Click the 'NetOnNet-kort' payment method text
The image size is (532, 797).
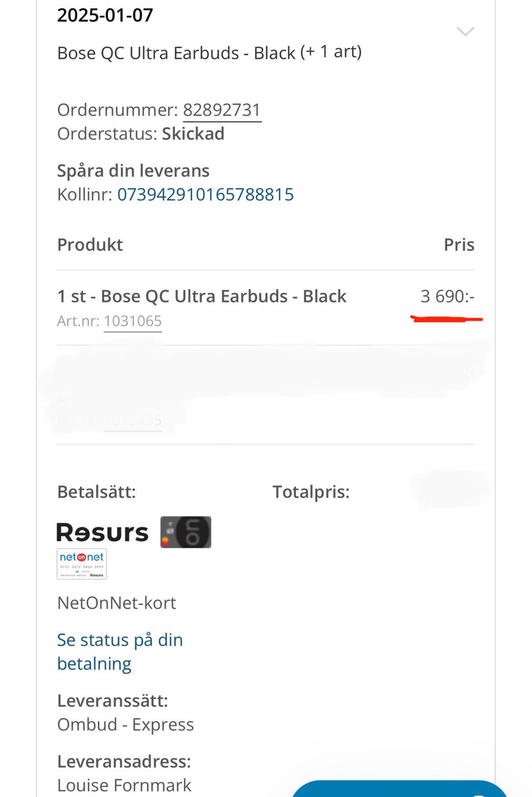click(116, 602)
